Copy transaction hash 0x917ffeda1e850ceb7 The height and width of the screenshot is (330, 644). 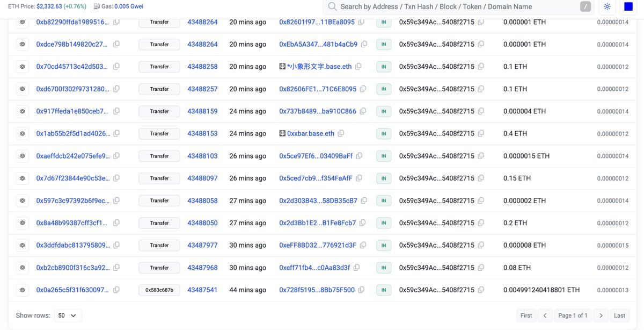click(x=116, y=111)
